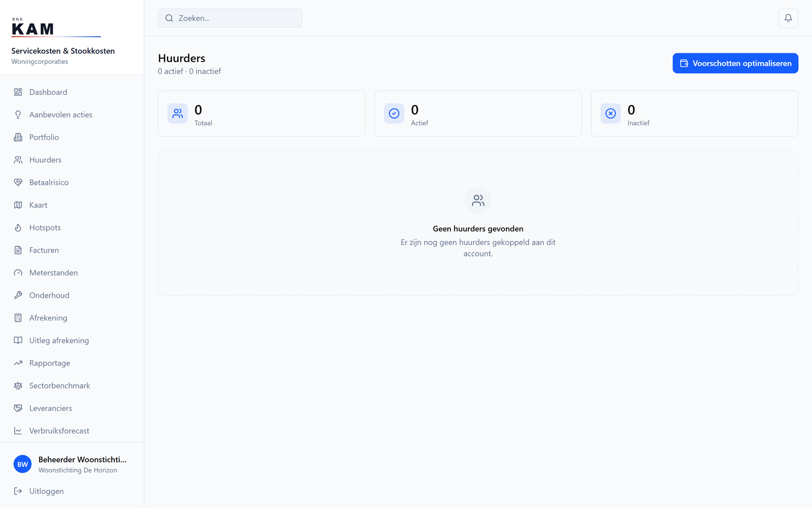Click the Sectorbenchmark scales icon
The width and height of the screenshot is (812, 508).
click(x=18, y=386)
